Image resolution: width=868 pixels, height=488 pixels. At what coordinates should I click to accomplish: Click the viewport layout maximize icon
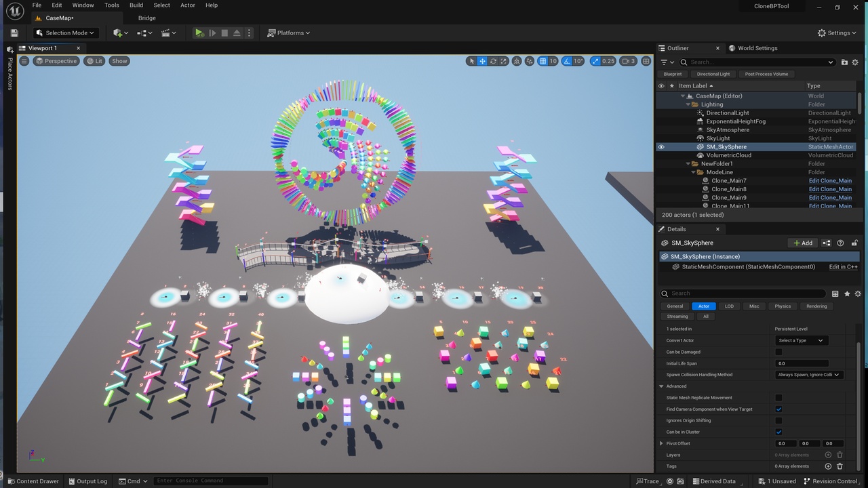[646, 61]
